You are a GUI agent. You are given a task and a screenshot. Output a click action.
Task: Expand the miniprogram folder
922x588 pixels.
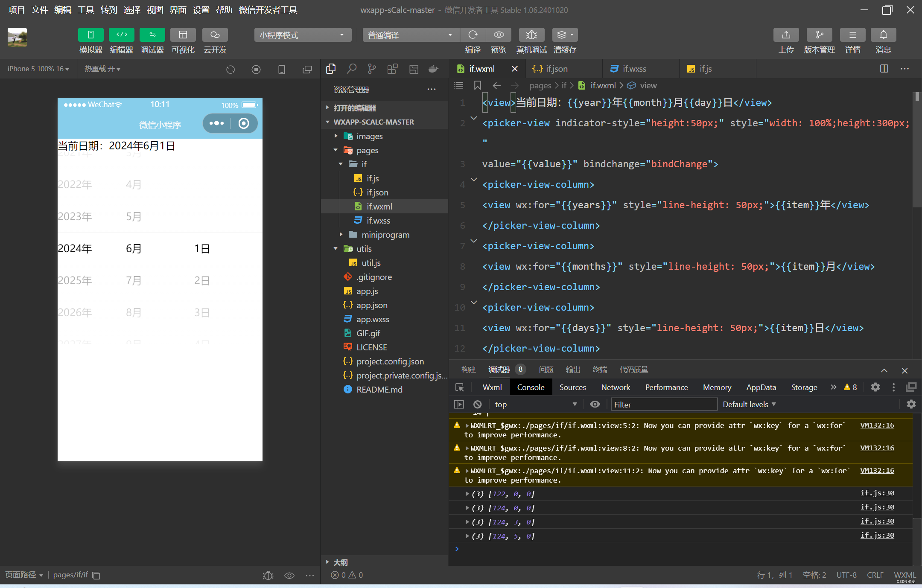click(385, 235)
